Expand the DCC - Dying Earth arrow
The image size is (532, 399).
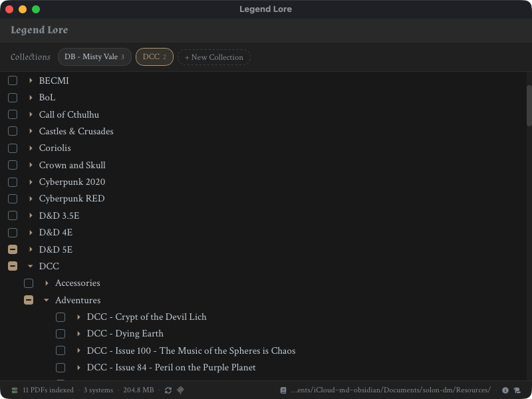pyautogui.click(x=78, y=334)
